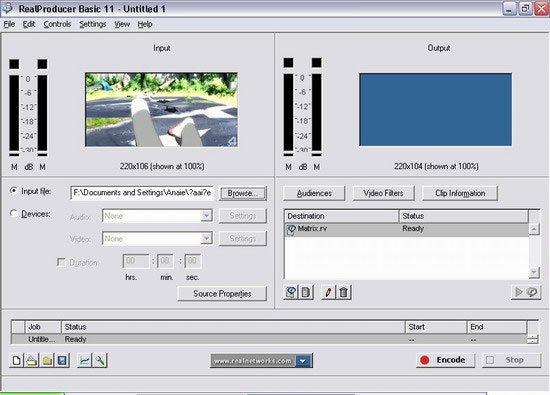
Task: Click the duration seconds field
Action: pyautogui.click(x=193, y=261)
